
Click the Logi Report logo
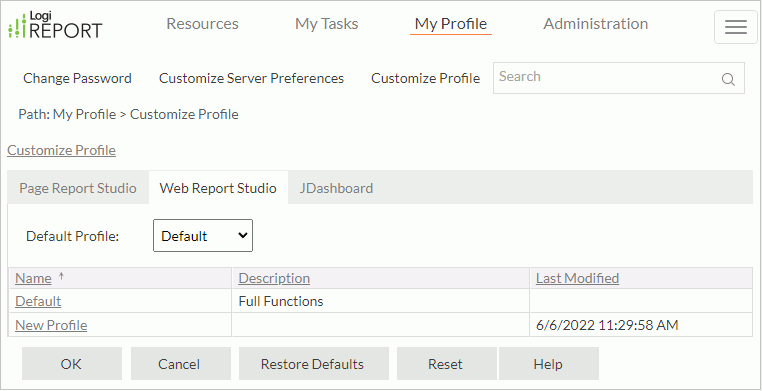[55, 25]
